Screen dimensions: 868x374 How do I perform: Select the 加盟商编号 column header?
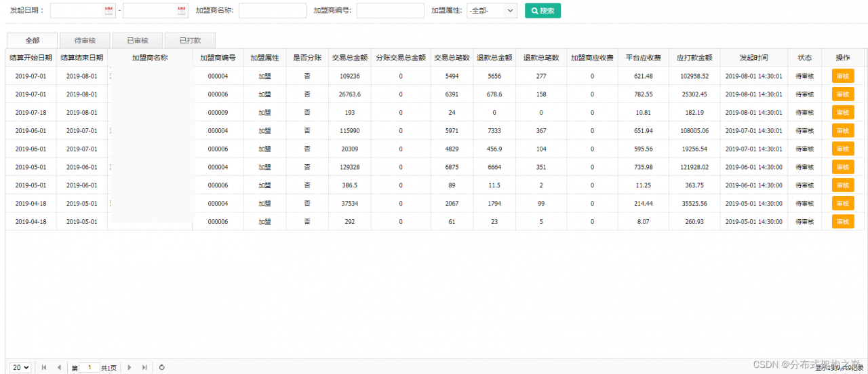point(218,58)
